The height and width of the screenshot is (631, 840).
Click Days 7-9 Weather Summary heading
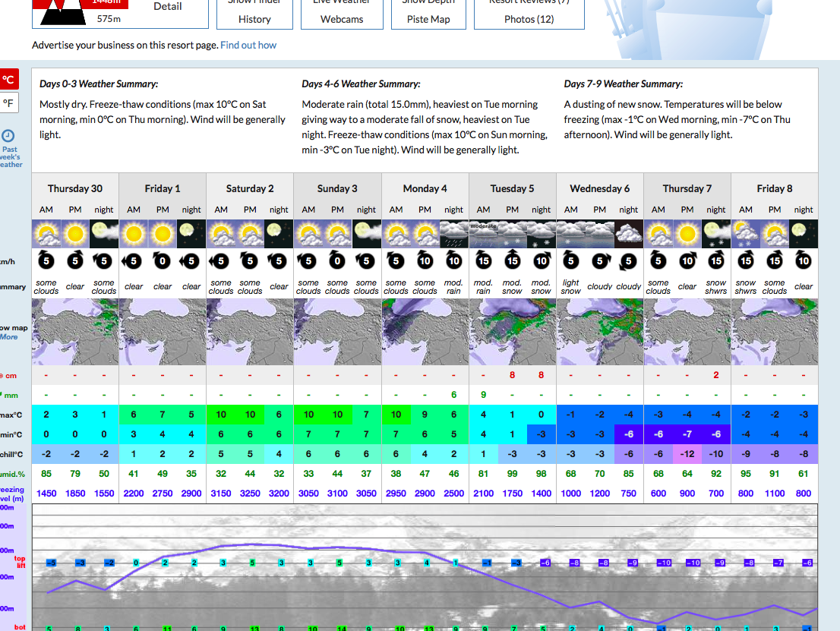[x=623, y=84]
